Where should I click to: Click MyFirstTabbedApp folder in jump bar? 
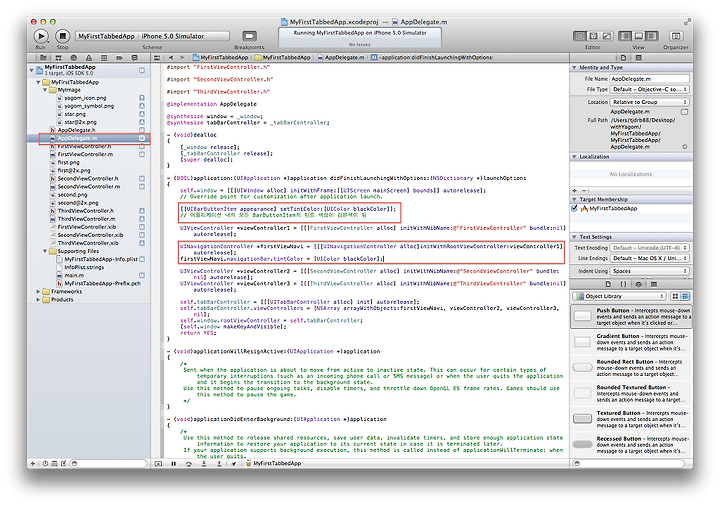point(283,58)
